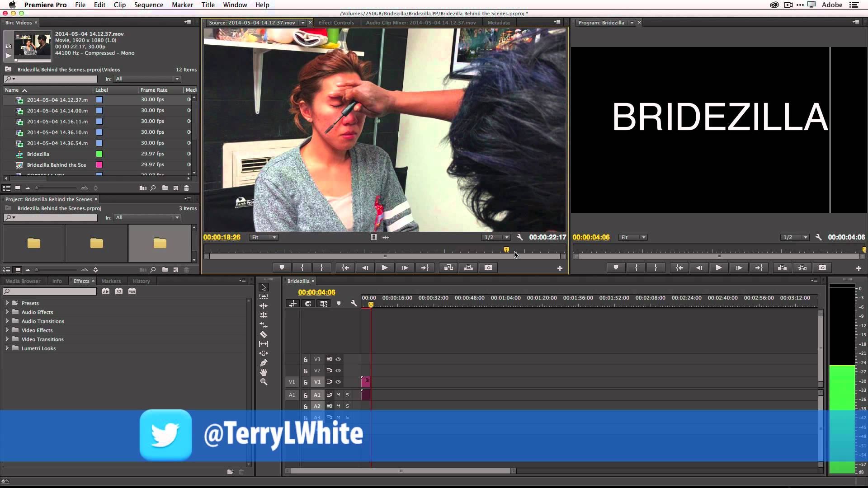Image resolution: width=868 pixels, height=488 pixels.
Task: Mute audio track A1
Action: tap(338, 394)
